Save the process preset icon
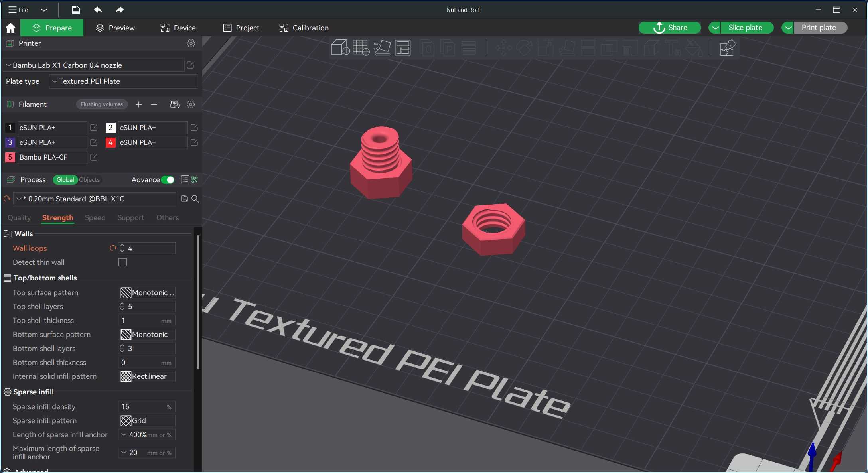Image resolution: width=868 pixels, height=473 pixels. coord(185,199)
